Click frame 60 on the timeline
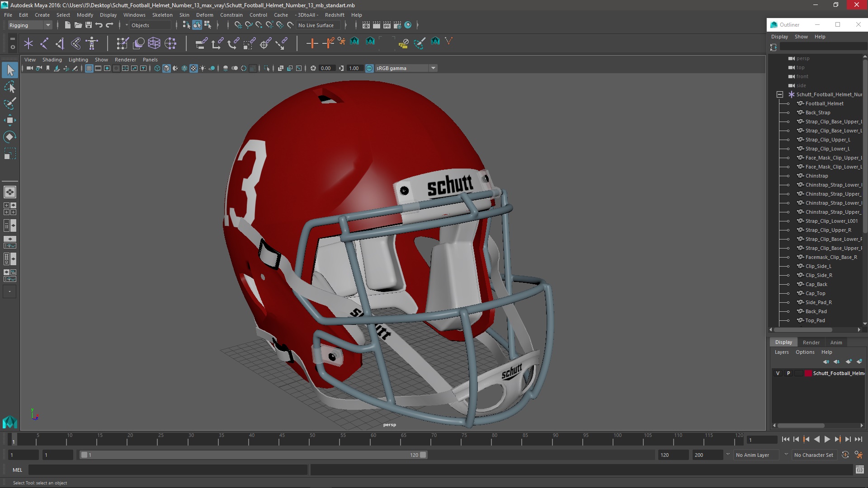This screenshot has height=488, width=868. 373,439
